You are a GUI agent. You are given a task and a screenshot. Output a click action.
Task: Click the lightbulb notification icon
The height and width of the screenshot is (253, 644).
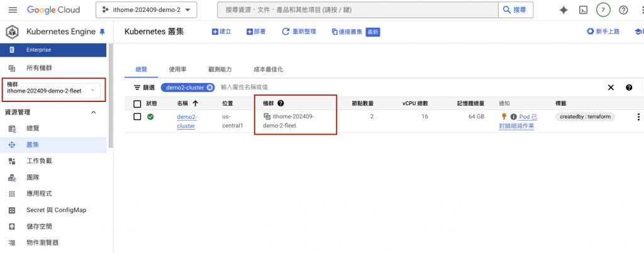(x=504, y=116)
